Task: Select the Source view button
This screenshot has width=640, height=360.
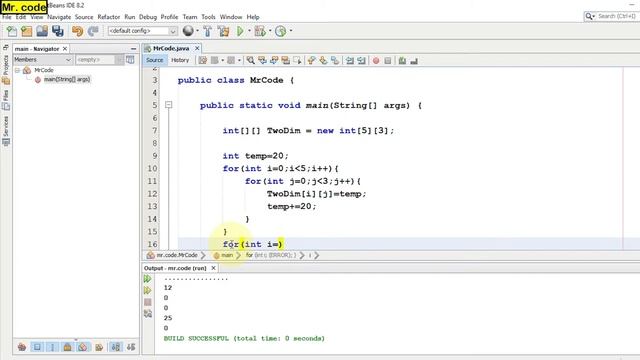Action: click(154, 60)
